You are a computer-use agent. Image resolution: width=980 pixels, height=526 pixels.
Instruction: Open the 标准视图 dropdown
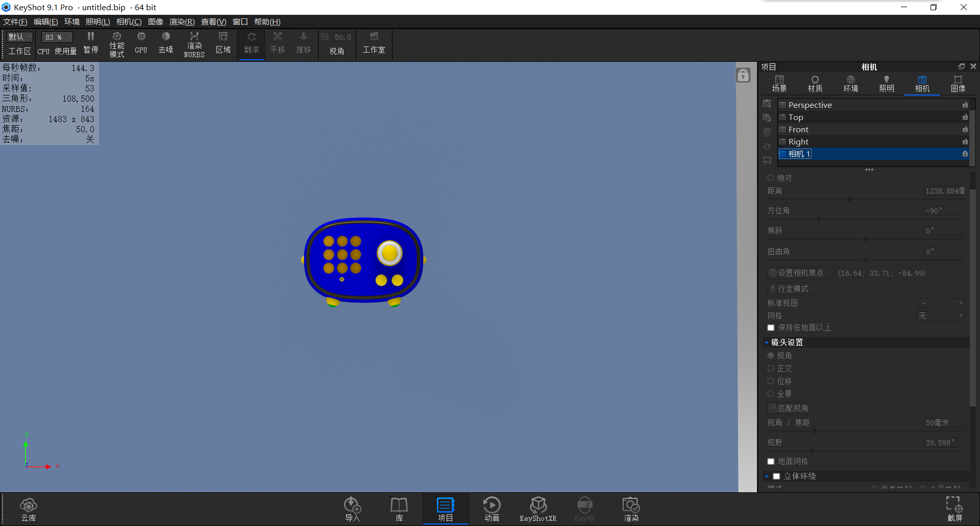(941, 302)
